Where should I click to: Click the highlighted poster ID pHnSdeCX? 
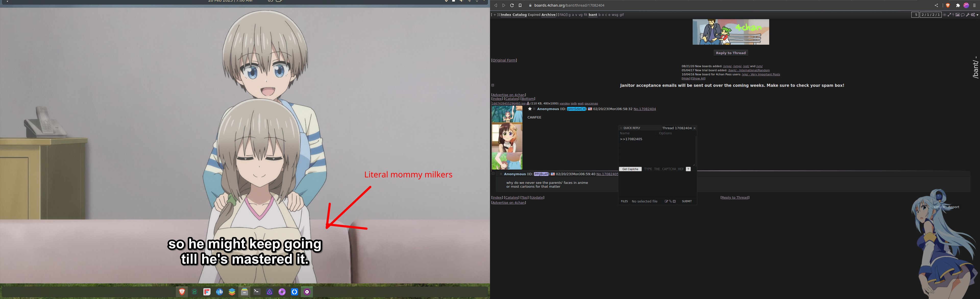tap(576, 109)
